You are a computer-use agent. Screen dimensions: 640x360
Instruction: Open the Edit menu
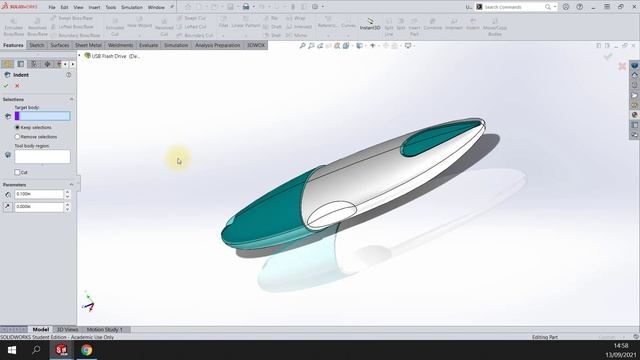coord(64,7)
